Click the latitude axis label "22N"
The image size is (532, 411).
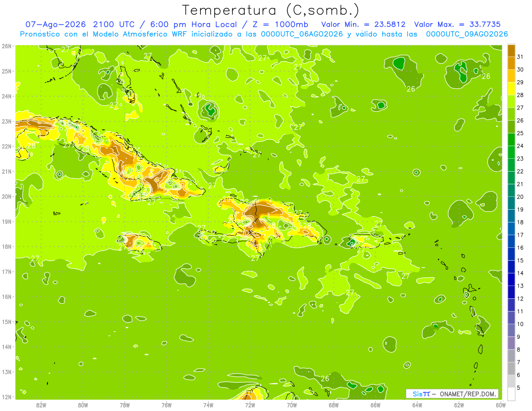(x=7, y=146)
